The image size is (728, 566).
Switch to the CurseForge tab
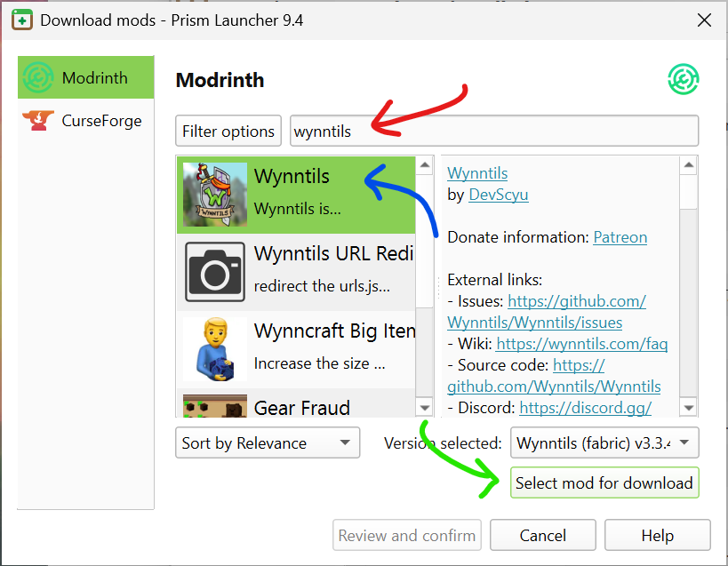pos(85,120)
